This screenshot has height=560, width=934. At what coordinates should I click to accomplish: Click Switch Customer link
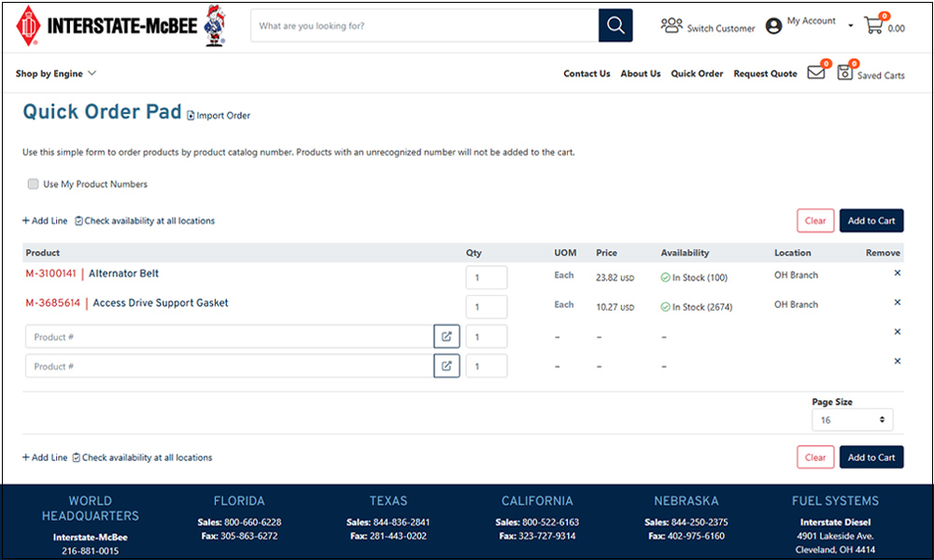721,29
